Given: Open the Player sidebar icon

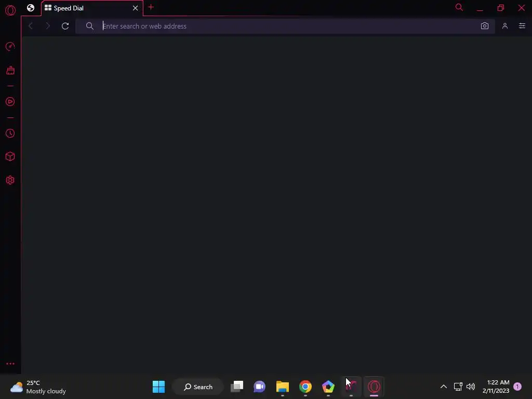Looking at the screenshot, I should point(10,101).
